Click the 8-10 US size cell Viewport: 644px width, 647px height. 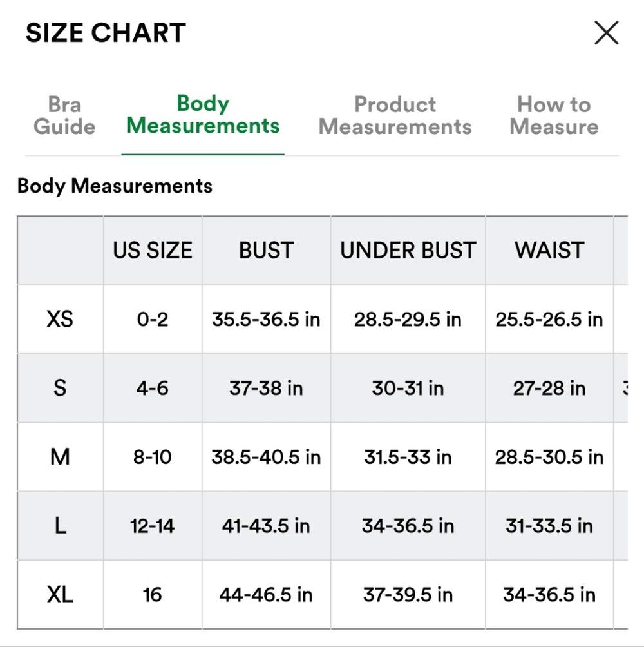point(153,457)
